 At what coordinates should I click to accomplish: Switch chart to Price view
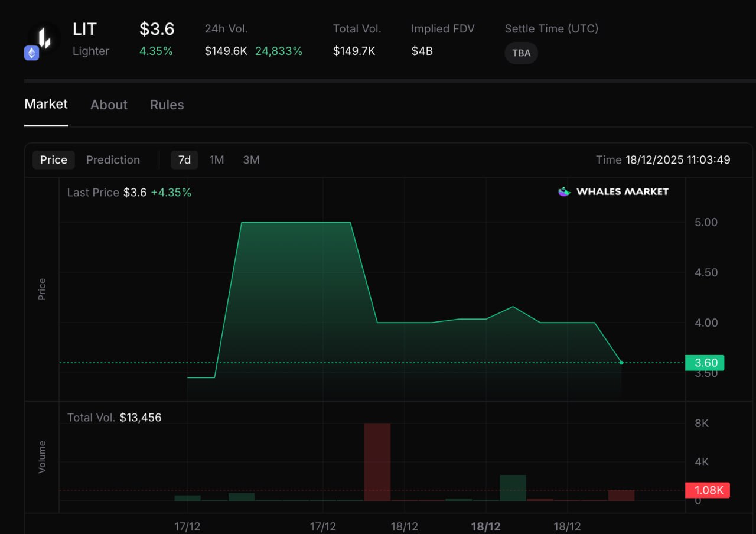[x=53, y=160]
